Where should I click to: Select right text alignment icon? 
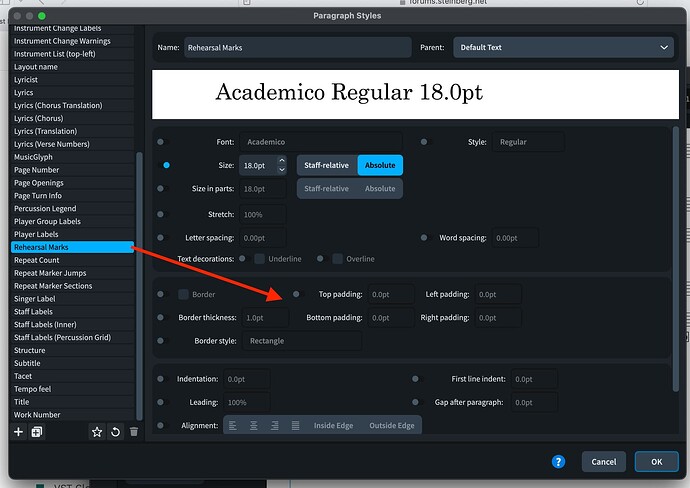tap(275, 426)
